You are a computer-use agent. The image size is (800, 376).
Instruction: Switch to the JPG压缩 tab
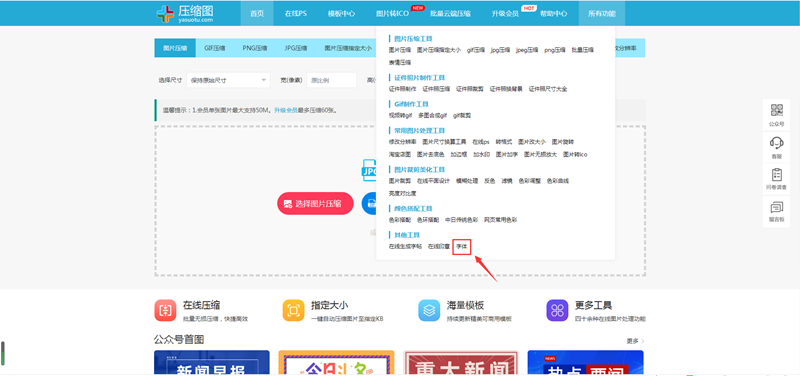295,48
